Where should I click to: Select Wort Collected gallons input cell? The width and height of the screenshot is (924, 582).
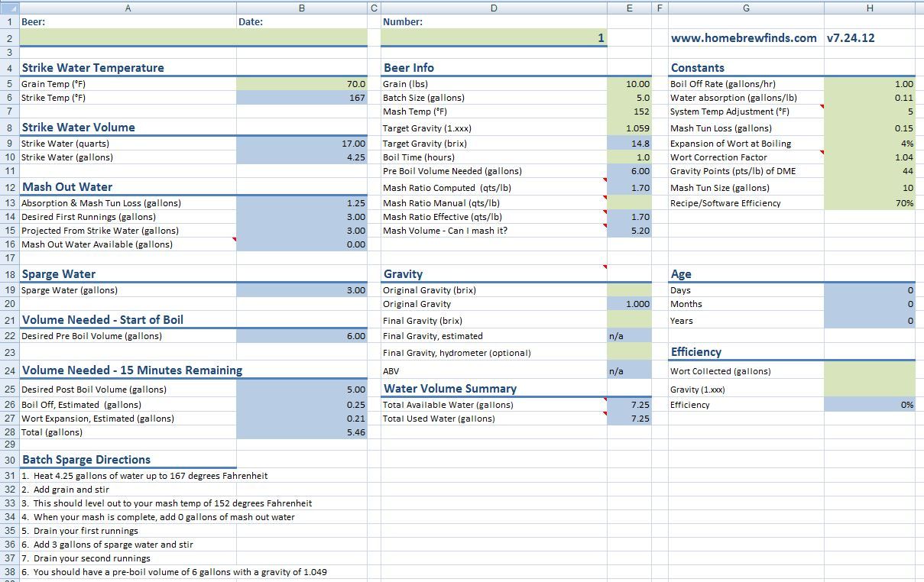(870, 371)
